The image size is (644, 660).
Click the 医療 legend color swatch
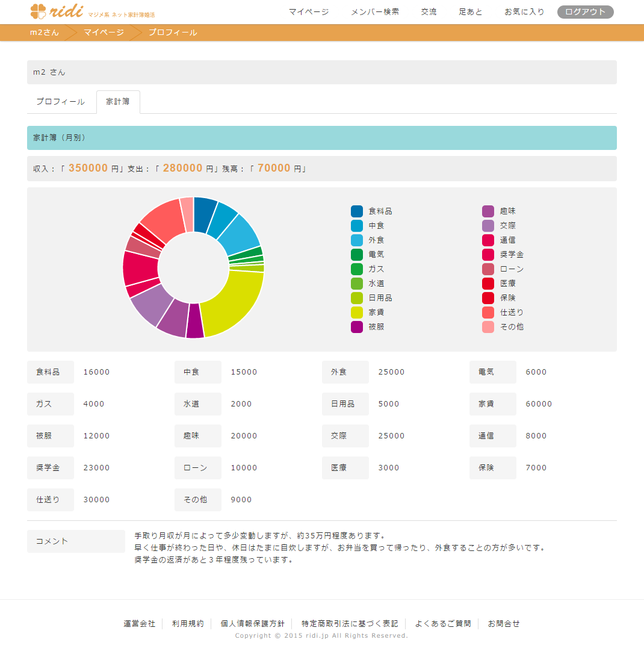click(488, 283)
